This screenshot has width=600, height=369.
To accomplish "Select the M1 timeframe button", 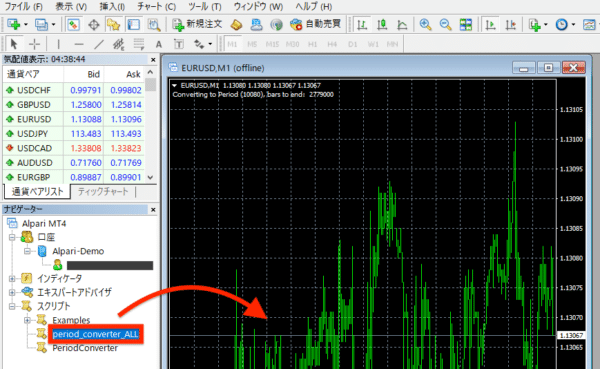I will 232,44.
